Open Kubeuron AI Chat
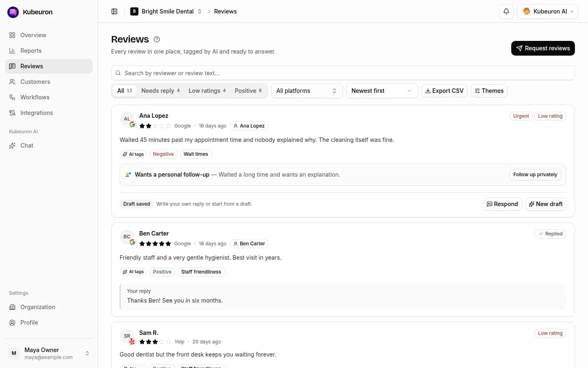Screen dimensions: 588x368 pyautogui.click(x=49, y=146)
